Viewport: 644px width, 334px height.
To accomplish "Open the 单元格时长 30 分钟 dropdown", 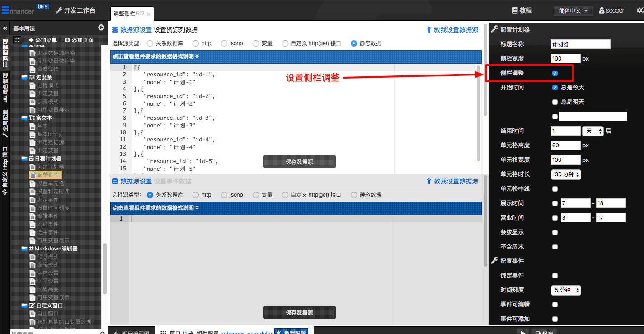I will coord(566,174).
